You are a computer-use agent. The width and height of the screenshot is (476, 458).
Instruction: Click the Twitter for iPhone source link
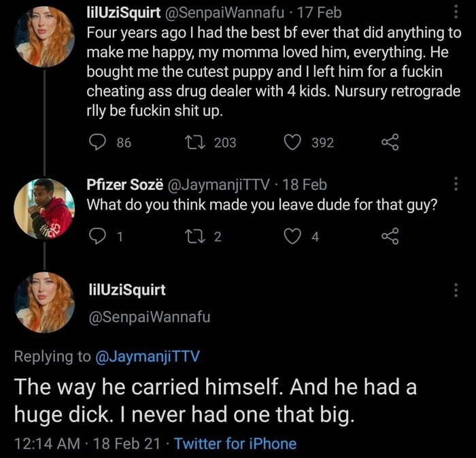point(235,444)
